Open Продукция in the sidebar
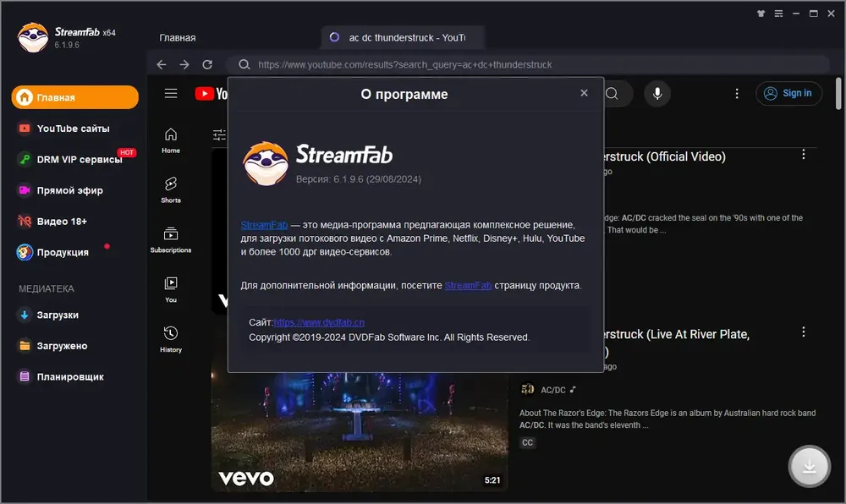 [63, 252]
